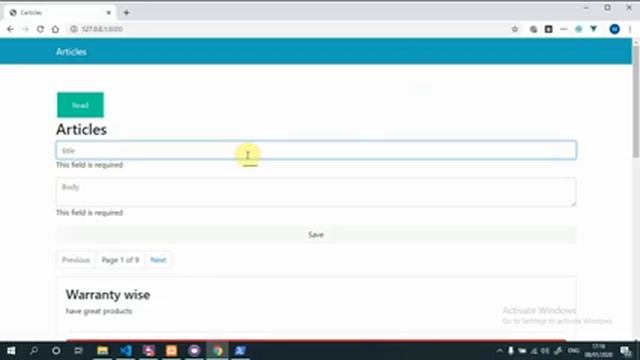Open the blue terminal-style app in taskbar

[x=240, y=351]
